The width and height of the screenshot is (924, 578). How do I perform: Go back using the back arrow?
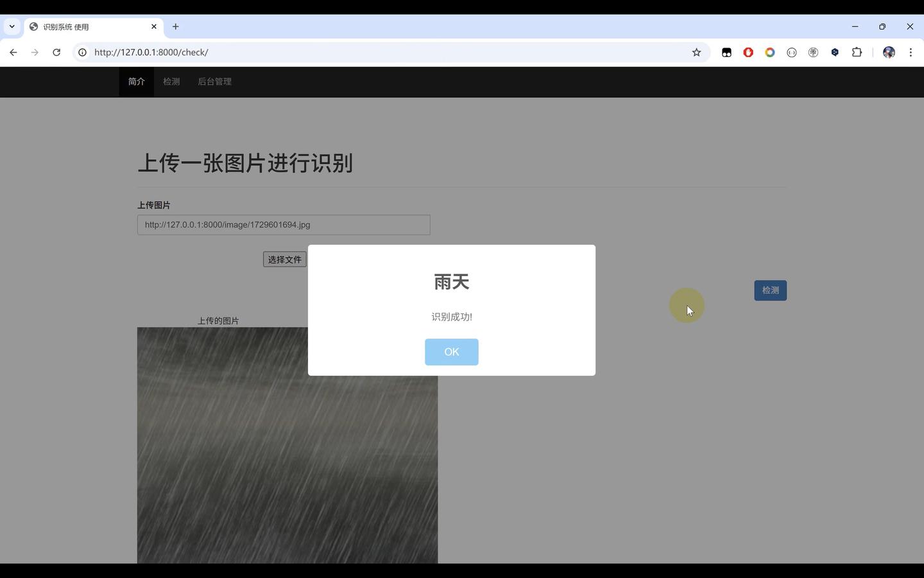pos(14,52)
